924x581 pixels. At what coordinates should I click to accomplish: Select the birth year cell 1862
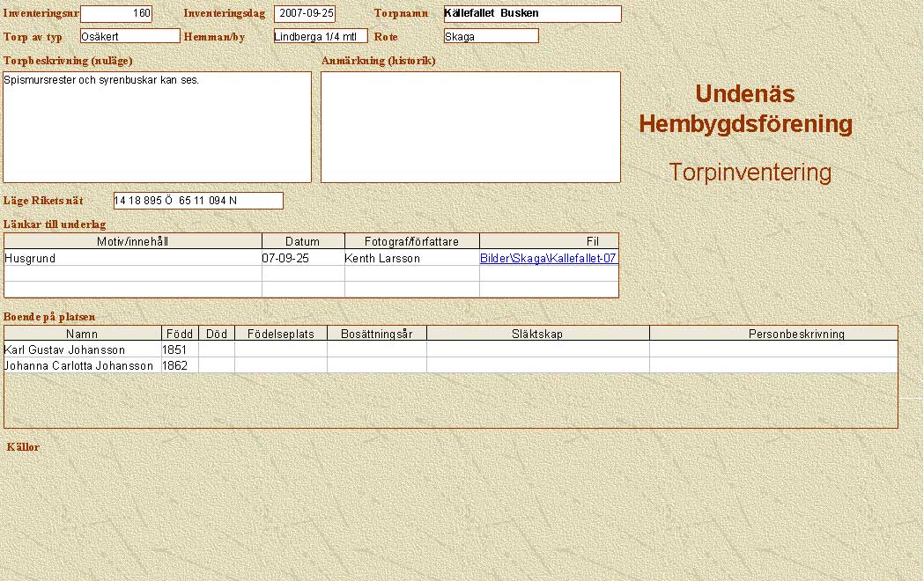click(x=179, y=365)
